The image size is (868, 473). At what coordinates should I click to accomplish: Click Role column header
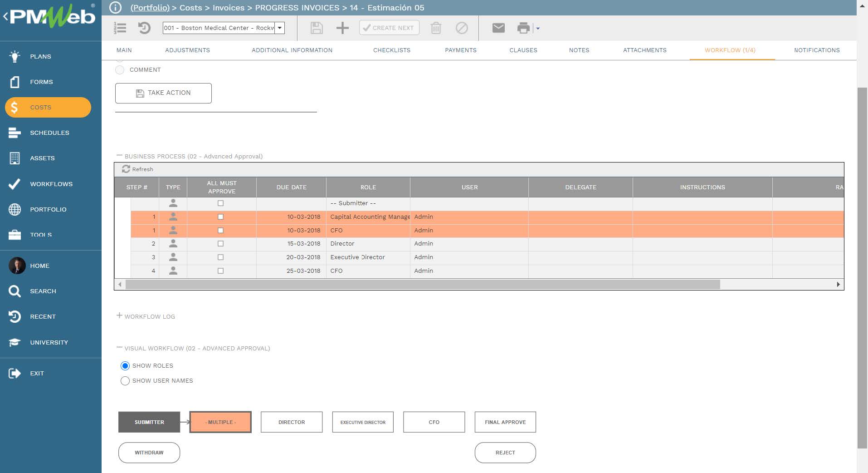(x=368, y=187)
